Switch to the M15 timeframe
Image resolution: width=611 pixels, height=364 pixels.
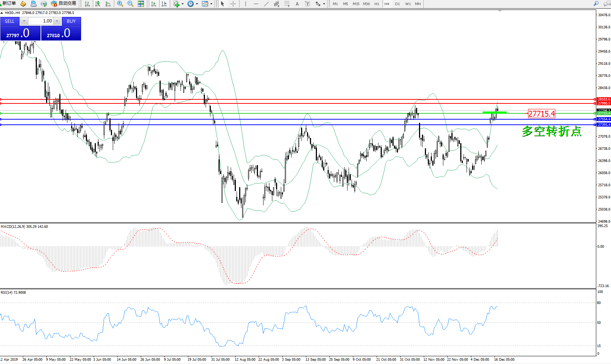tap(356, 4)
